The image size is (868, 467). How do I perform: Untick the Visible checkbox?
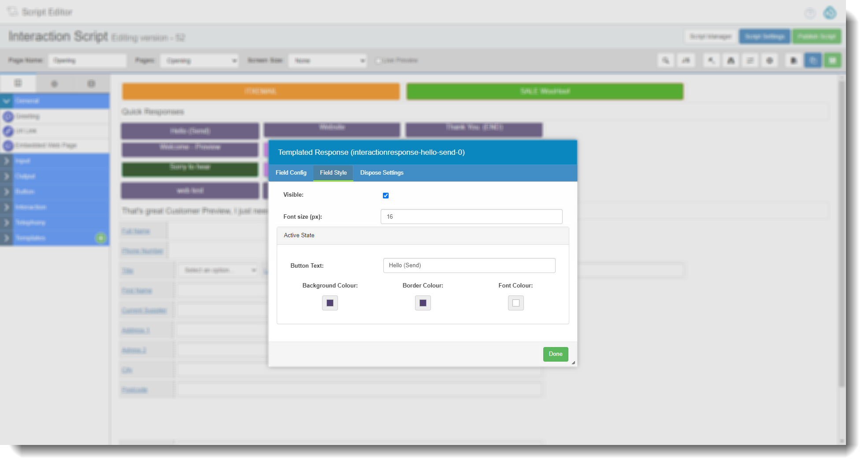coord(386,195)
